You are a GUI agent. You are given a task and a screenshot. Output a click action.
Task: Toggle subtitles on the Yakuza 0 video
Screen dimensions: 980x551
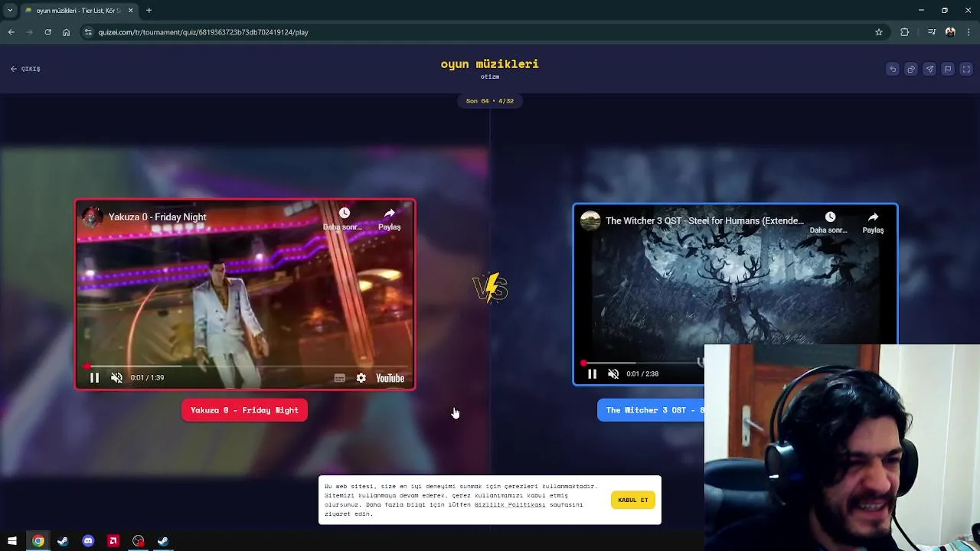coord(339,378)
